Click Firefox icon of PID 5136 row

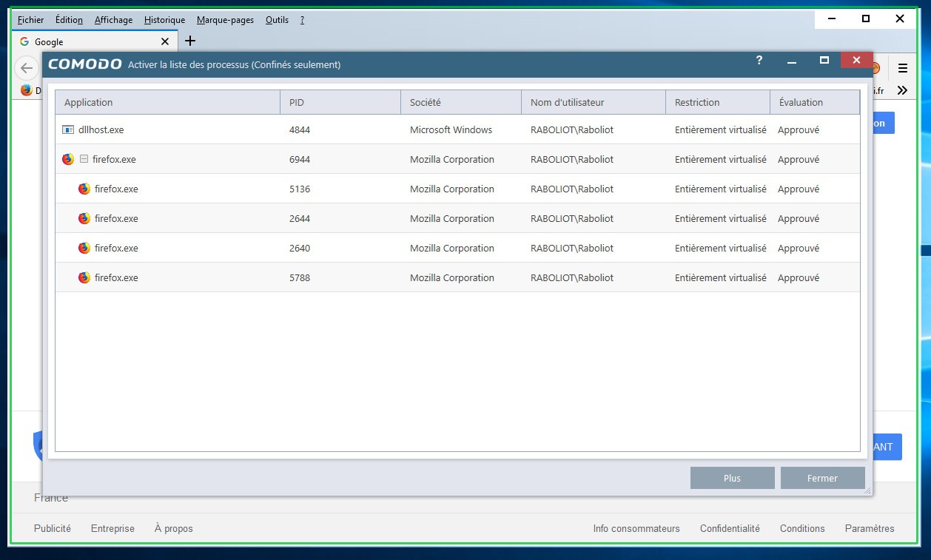coord(84,189)
